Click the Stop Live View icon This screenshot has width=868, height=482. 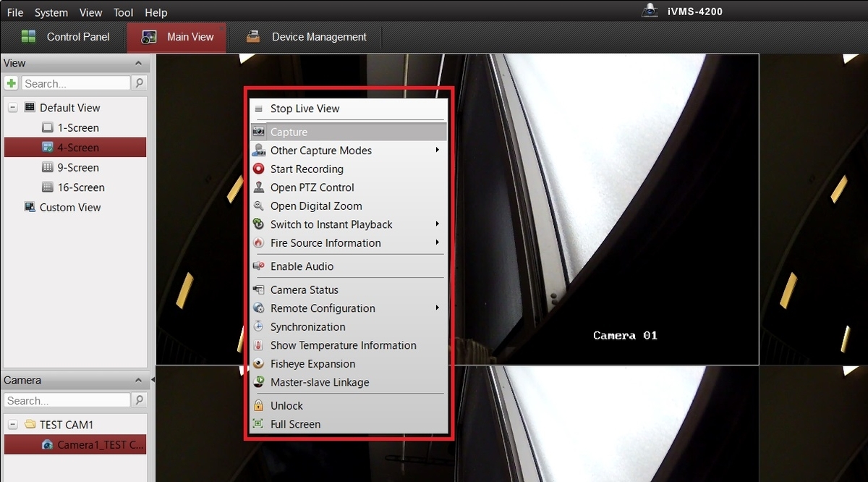(x=258, y=109)
